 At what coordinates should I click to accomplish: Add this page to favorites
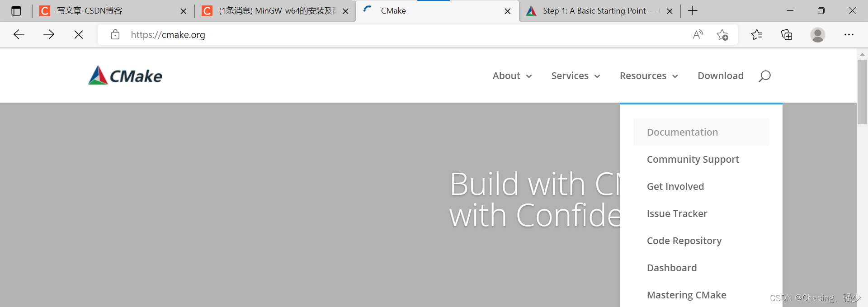(x=722, y=34)
